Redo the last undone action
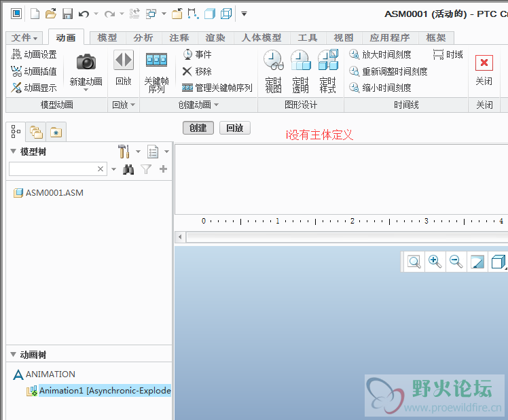Image resolution: width=508 pixels, height=420 pixels. coord(109,14)
